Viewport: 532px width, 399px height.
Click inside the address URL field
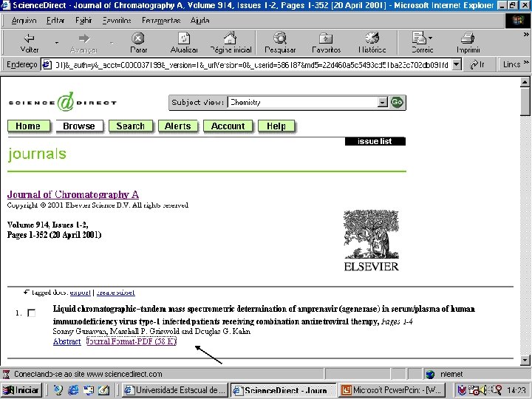coord(252,64)
